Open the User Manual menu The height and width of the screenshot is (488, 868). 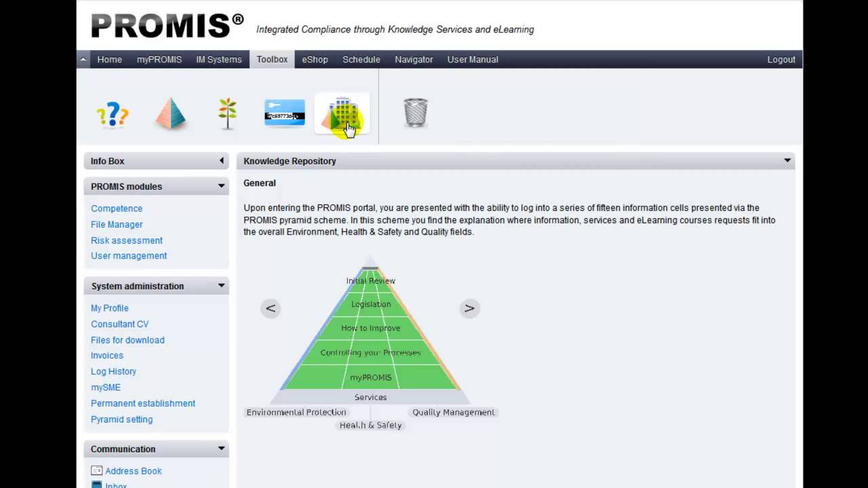point(473,60)
